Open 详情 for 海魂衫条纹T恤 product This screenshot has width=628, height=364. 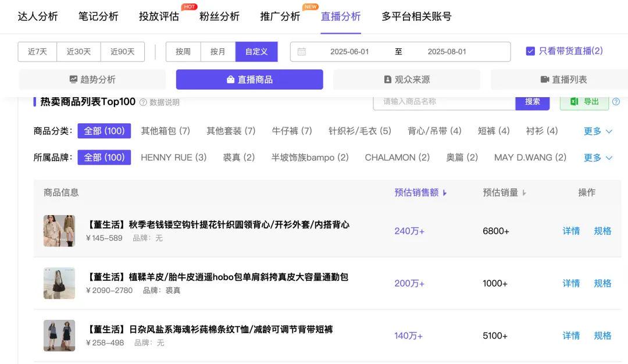[571, 336]
